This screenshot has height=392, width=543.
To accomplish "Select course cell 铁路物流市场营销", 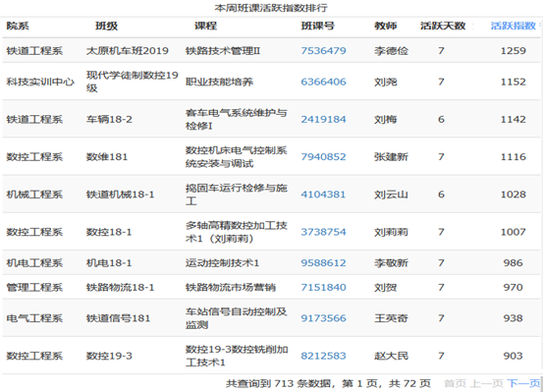I will [231, 287].
